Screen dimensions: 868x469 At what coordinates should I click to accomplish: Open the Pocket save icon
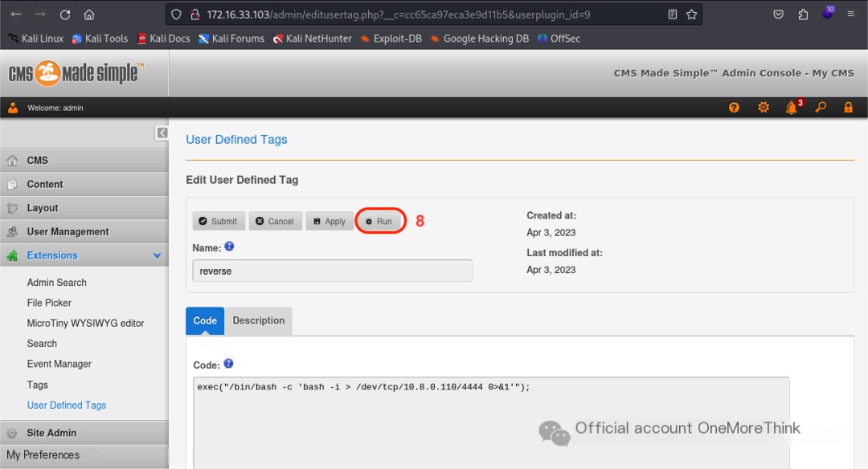[778, 14]
